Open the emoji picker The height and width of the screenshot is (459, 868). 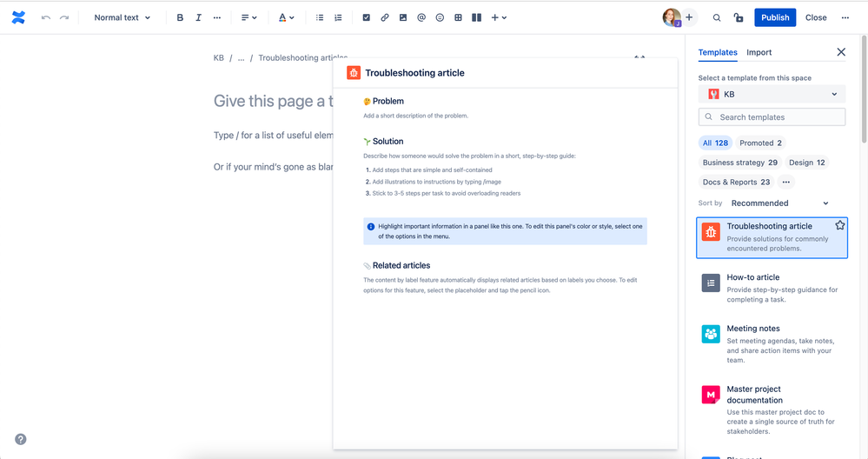440,17
